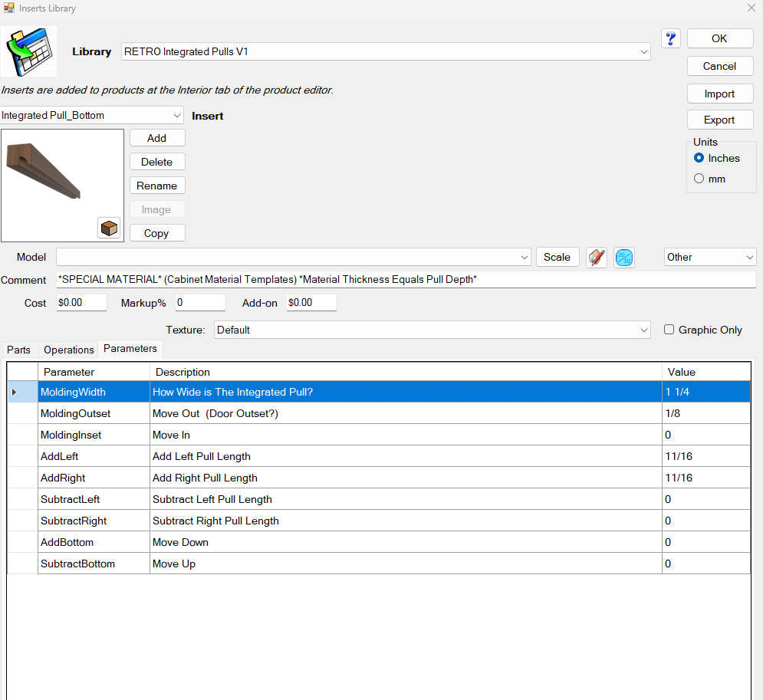Screen dimensions: 763x700
Task: Click the Rename insert button
Action: tap(157, 186)
